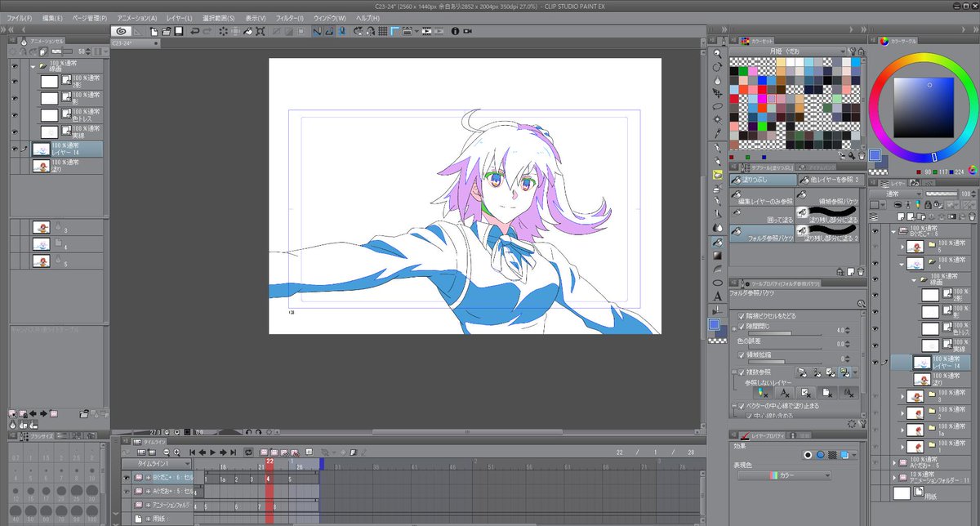The width and height of the screenshot is (980, 526).
Task: Toggle 隙間閉じ checkbox
Action: (742, 327)
